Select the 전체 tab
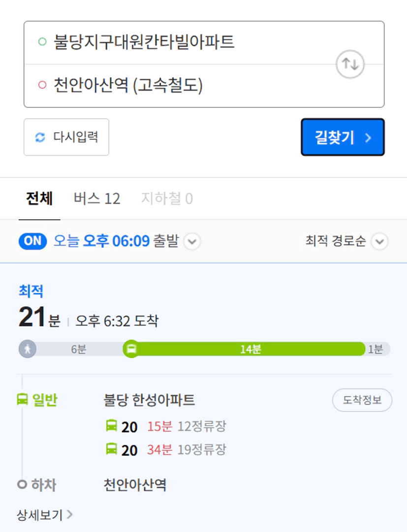The image size is (407, 532). [39, 199]
